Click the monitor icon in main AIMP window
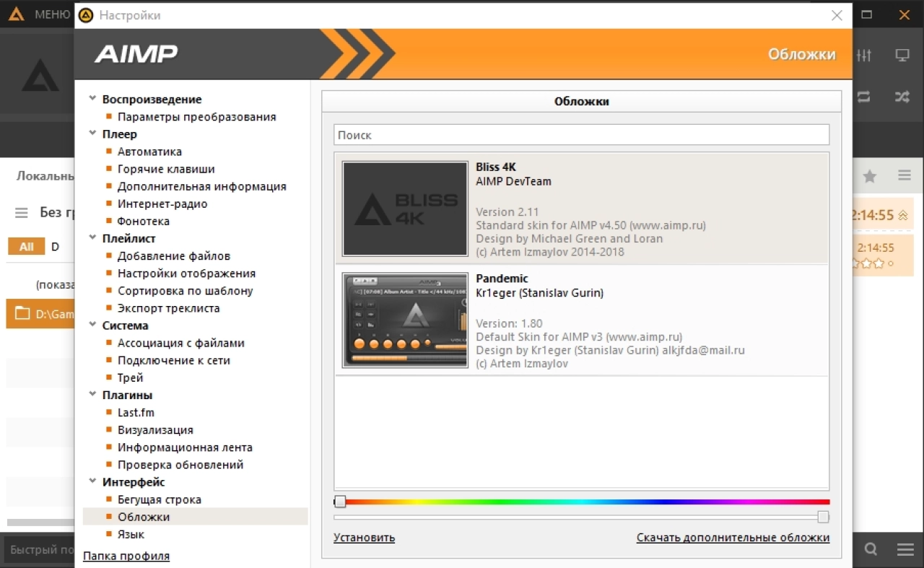The height and width of the screenshot is (568, 924). pos(902,56)
